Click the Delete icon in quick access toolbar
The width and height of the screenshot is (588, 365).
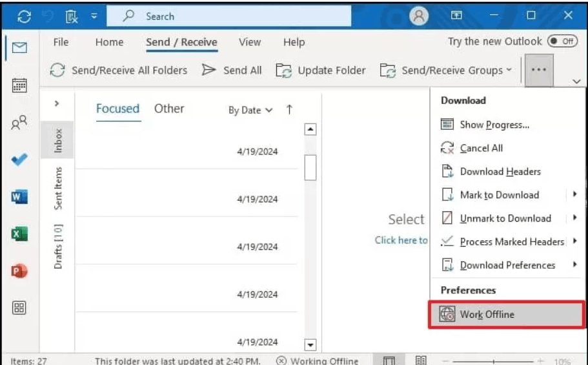click(71, 16)
